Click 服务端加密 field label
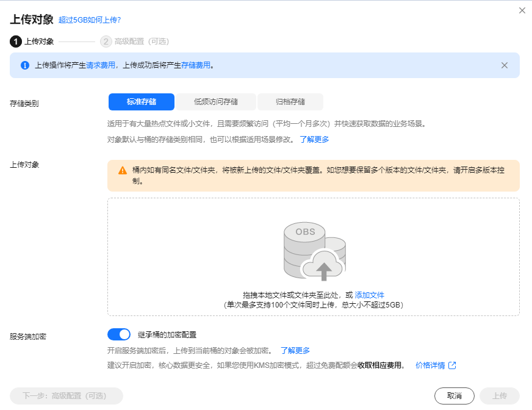This screenshot has height=410, width=532. (28, 336)
